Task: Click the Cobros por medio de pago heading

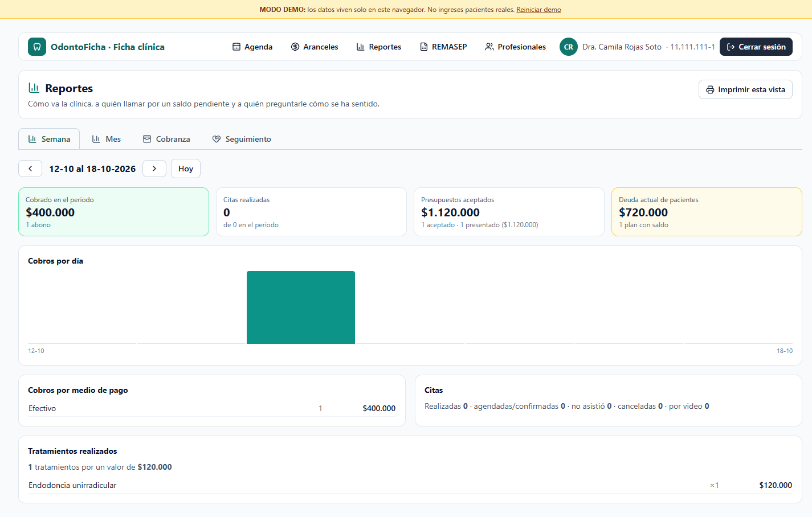Action: (x=78, y=390)
